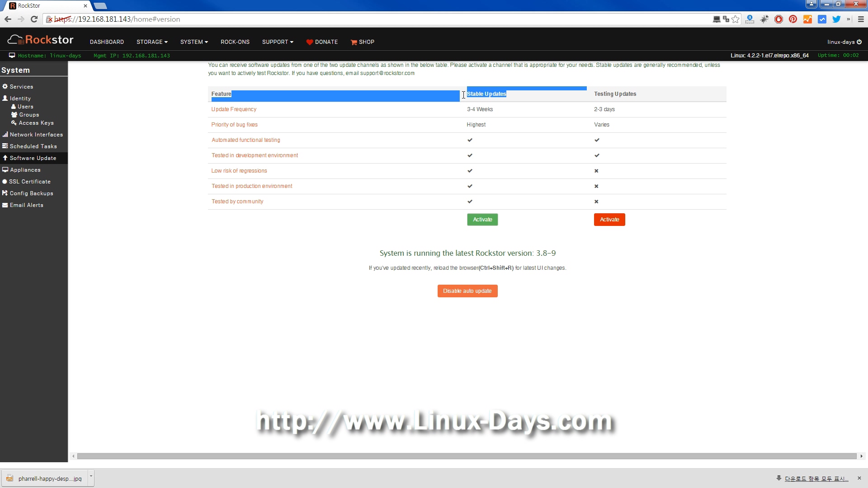The image size is (868, 488).
Task: Click the Disable auto update button
Action: click(x=467, y=291)
